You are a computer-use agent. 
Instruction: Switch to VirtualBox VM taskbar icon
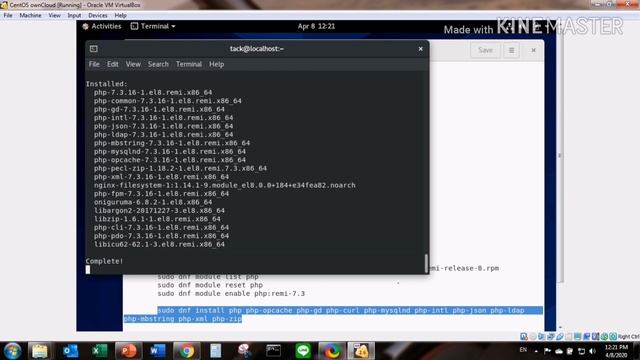361,351
